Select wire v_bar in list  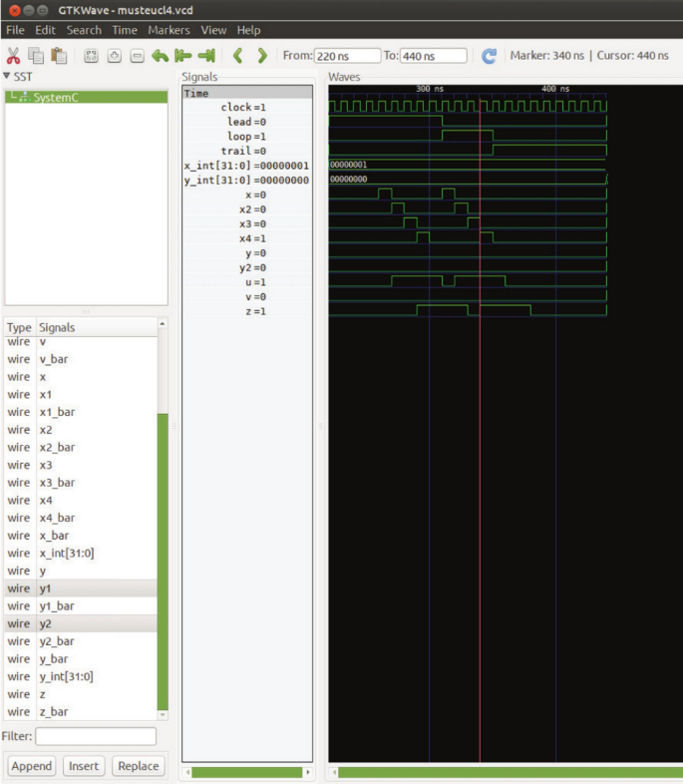[x=81, y=359]
